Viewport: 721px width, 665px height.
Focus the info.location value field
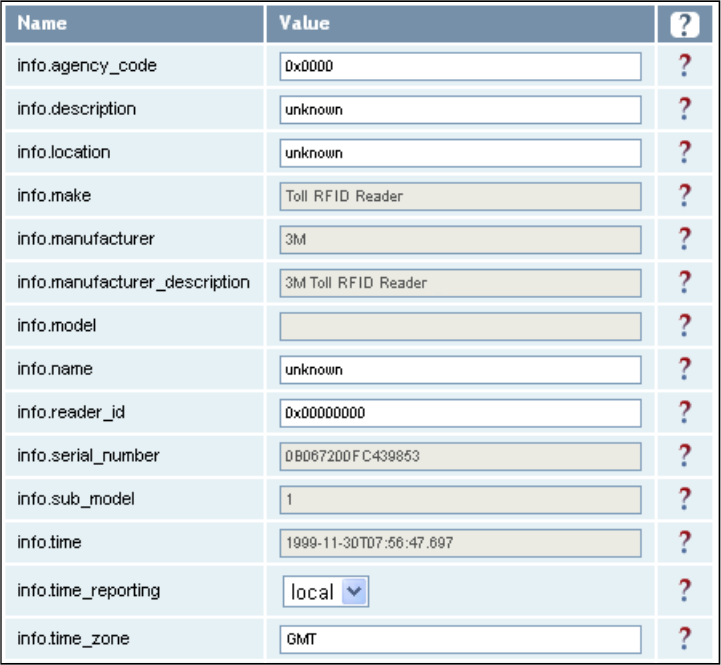[460, 153]
